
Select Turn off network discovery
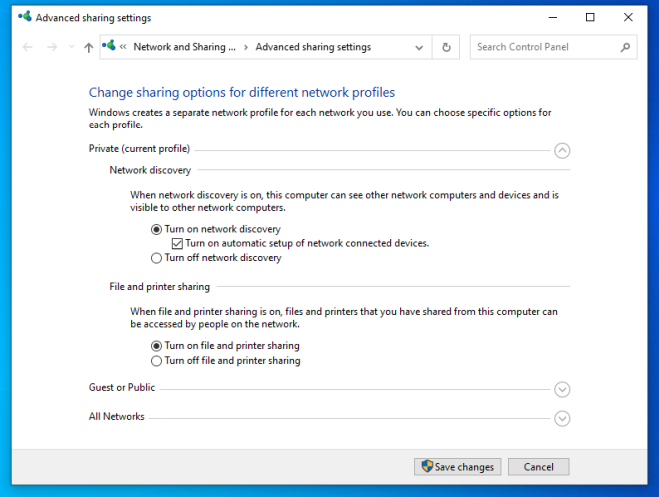pos(156,258)
